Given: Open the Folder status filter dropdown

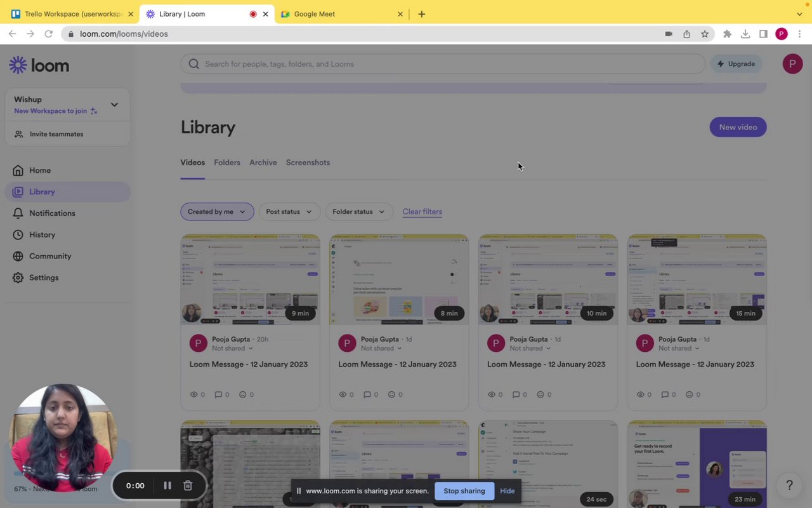Looking at the screenshot, I should point(359,211).
